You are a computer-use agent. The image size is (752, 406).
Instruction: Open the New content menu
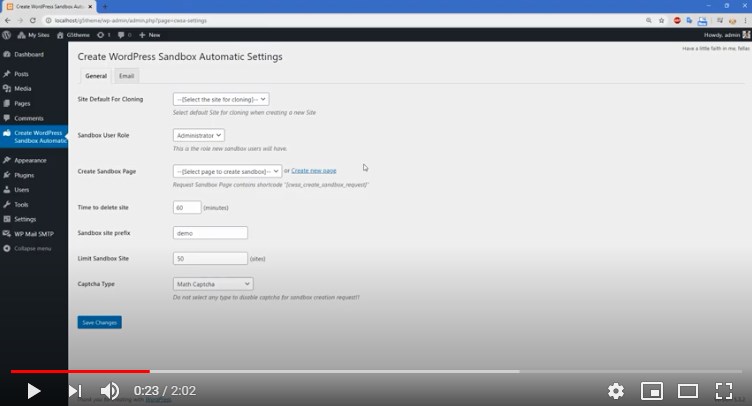pos(150,35)
